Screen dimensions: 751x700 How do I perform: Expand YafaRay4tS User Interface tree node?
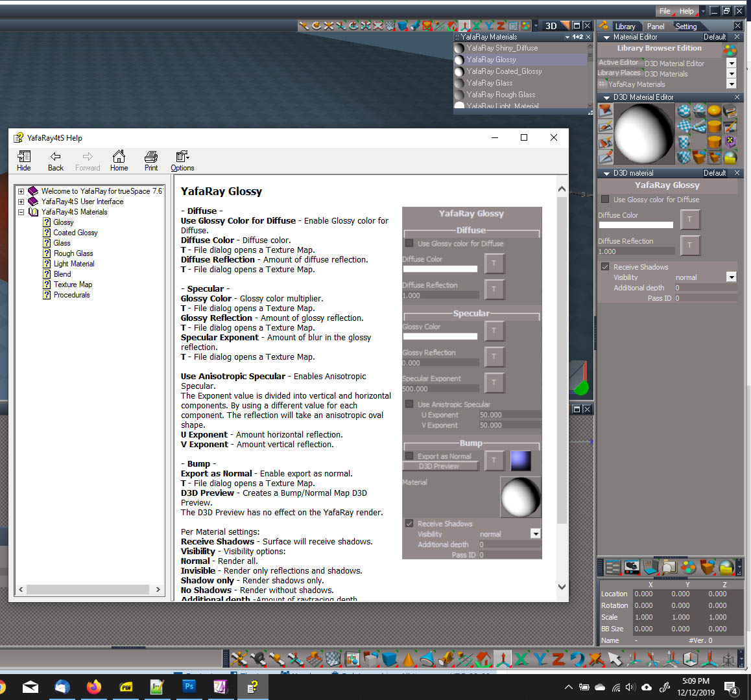point(21,202)
